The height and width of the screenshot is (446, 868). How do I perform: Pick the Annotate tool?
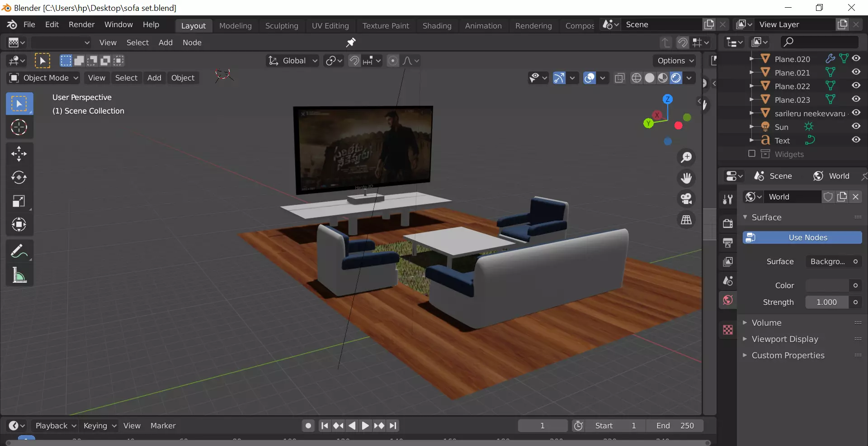[19, 251]
